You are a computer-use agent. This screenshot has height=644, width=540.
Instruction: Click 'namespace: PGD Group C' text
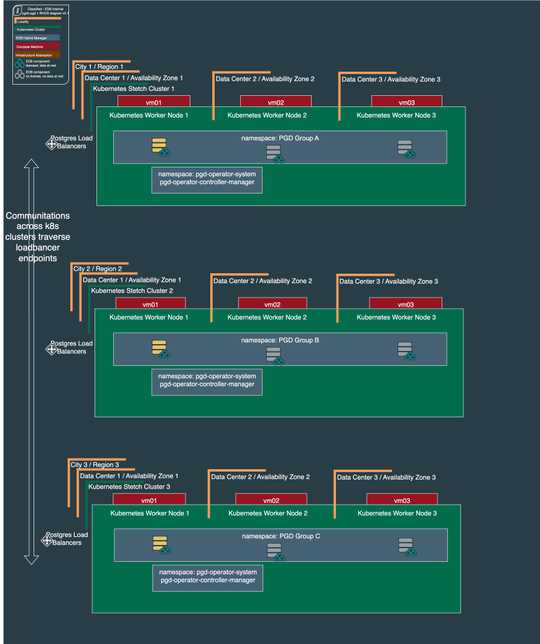tap(281, 536)
